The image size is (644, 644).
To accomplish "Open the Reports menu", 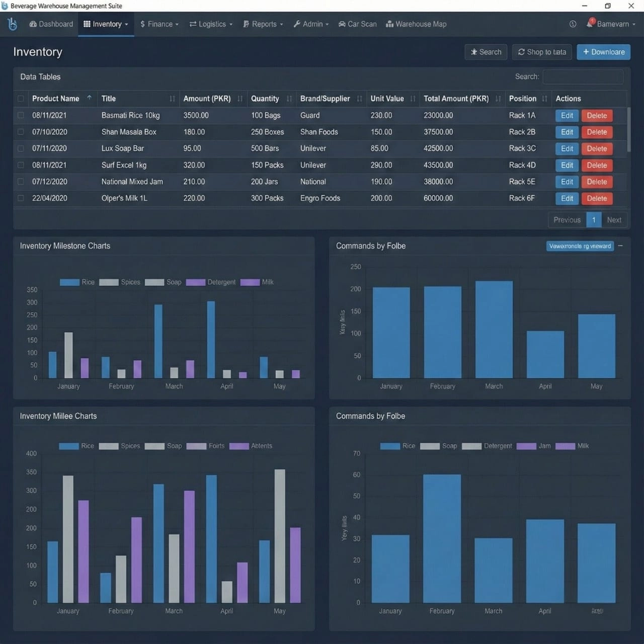I will (263, 24).
